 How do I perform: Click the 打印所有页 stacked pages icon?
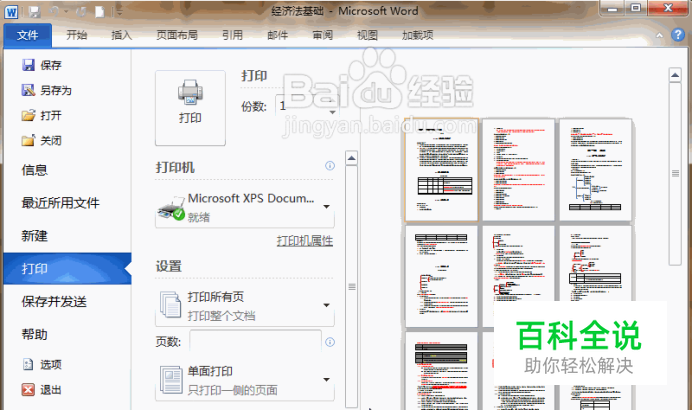point(170,305)
